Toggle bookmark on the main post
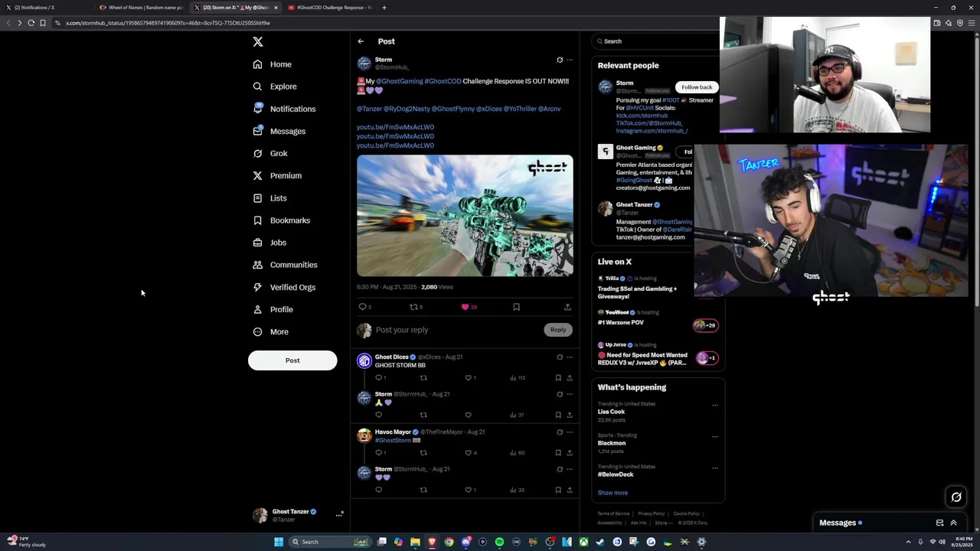The width and height of the screenshot is (980, 551). tap(516, 307)
